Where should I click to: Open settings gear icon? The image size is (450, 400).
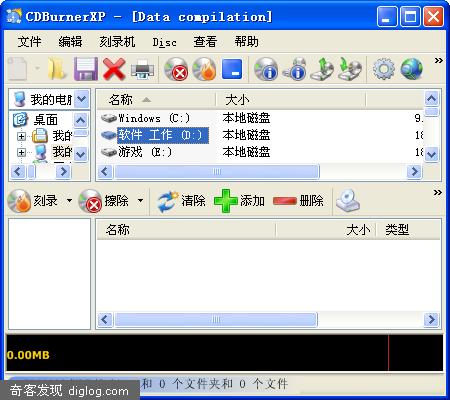384,69
